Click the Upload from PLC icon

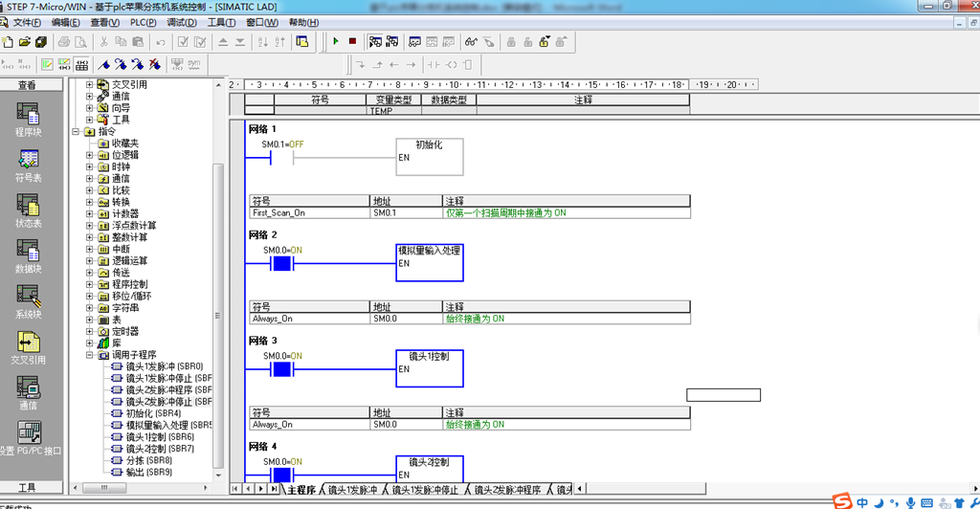pos(223,42)
